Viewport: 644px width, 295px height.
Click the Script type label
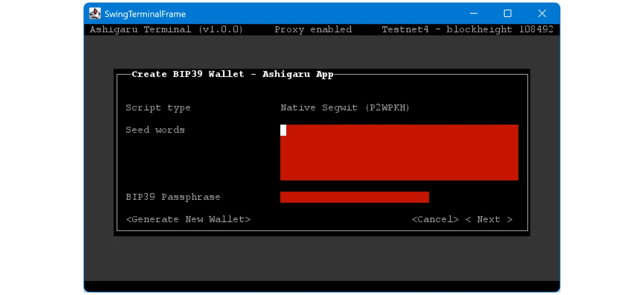coord(158,108)
